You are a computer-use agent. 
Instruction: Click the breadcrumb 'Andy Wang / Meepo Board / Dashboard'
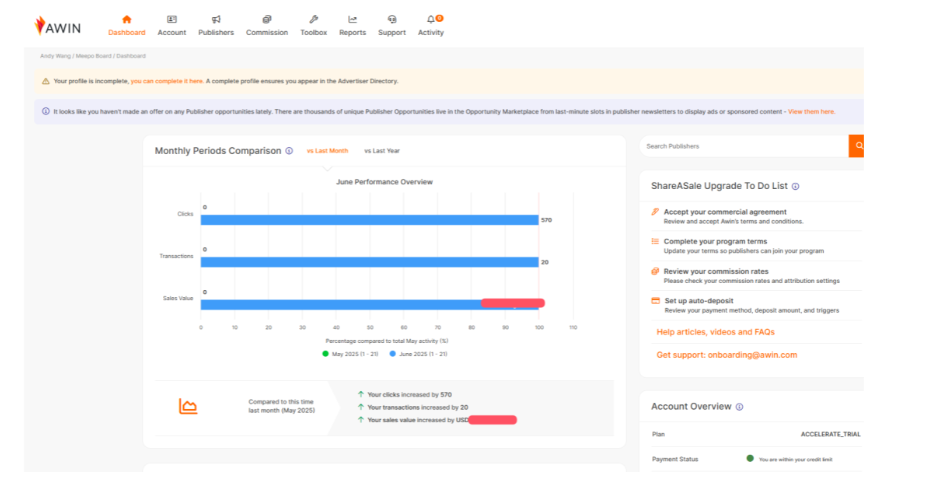(x=93, y=56)
